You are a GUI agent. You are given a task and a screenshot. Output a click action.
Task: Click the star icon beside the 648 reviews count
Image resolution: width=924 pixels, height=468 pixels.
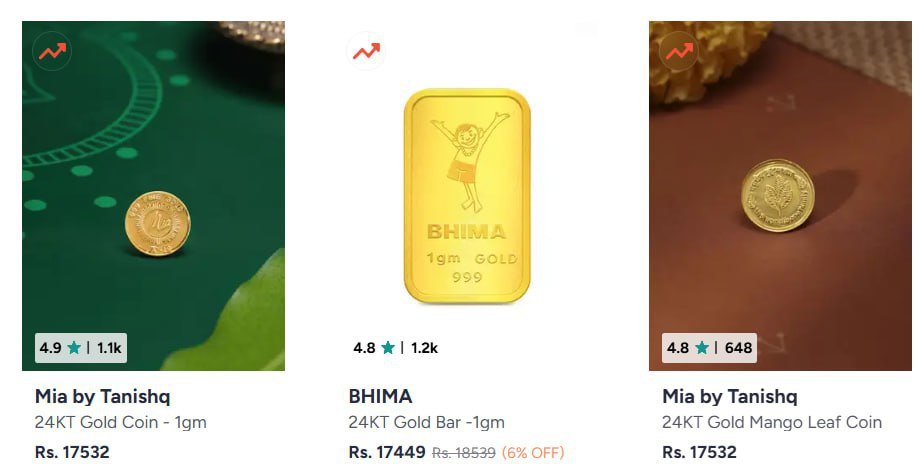[x=701, y=348]
